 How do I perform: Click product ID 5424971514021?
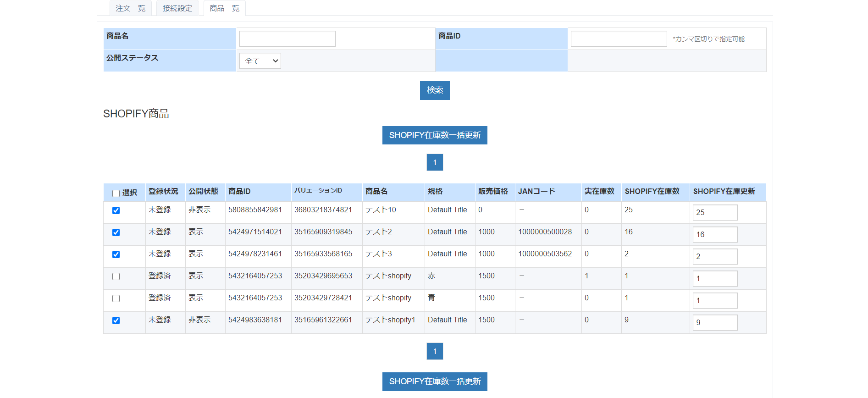255,232
